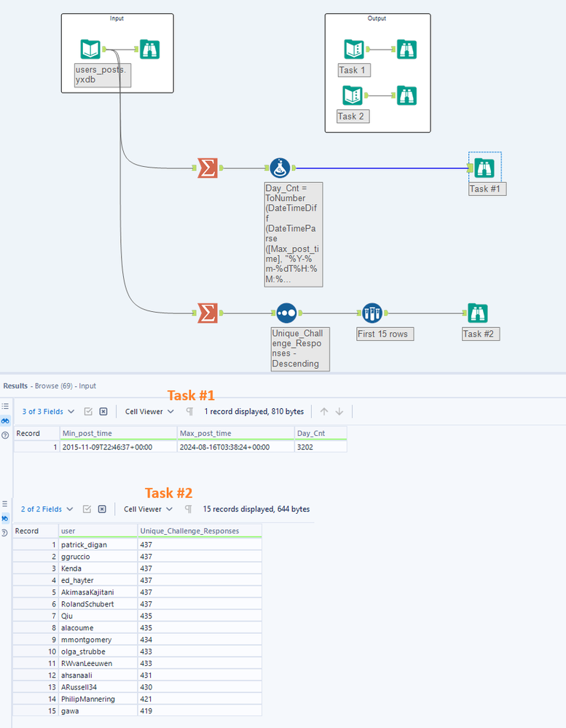This screenshot has height=728, width=566.
Task: Click the deselect fields icon in Task #2 toolbar
Action: point(102,509)
